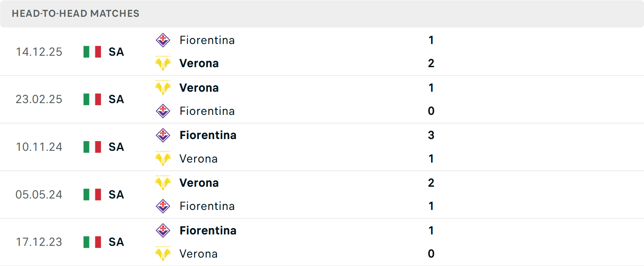This screenshot has width=644, height=266.
Task: Select the SA league label next to 14.12.25
Action: point(116,52)
